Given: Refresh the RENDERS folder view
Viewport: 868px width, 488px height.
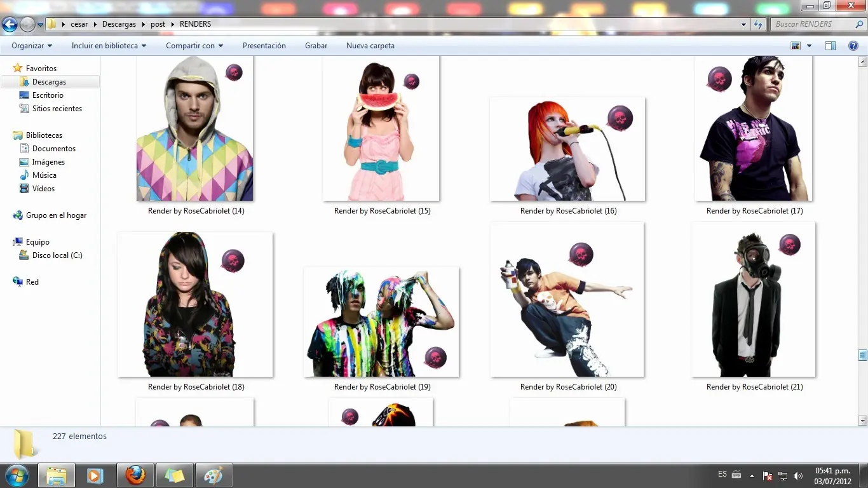Looking at the screenshot, I should point(758,24).
